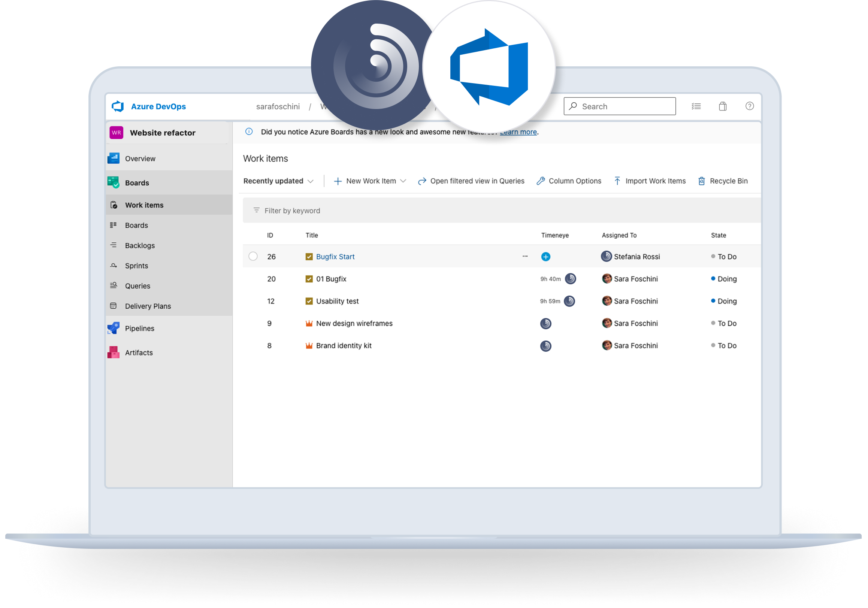Click the Website refactor project title
Image resolution: width=868 pixels, height=608 pixels.
coord(163,133)
